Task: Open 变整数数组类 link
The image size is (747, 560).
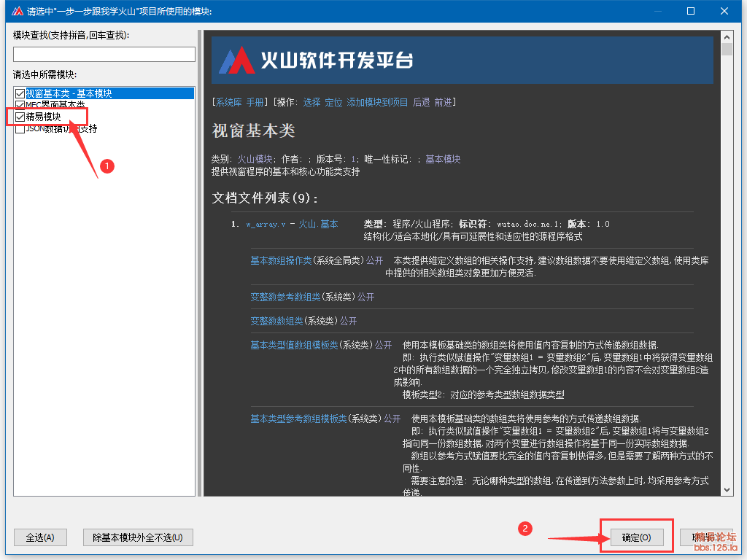Action: [x=276, y=321]
